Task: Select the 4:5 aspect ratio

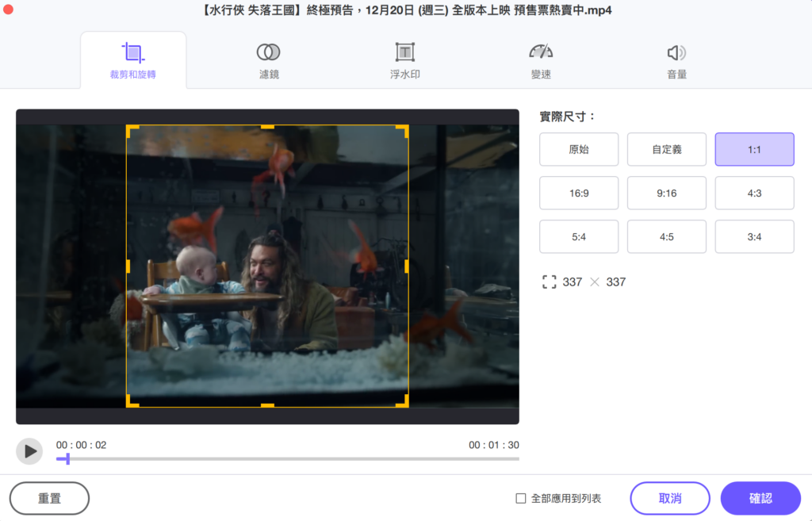Action: point(666,236)
